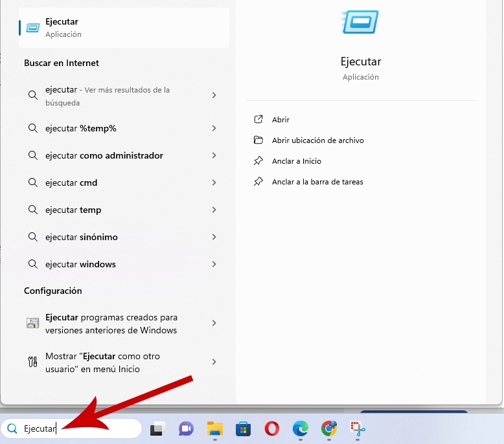
Task: Open Snipping Tool from the taskbar
Action: (x=358, y=428)
